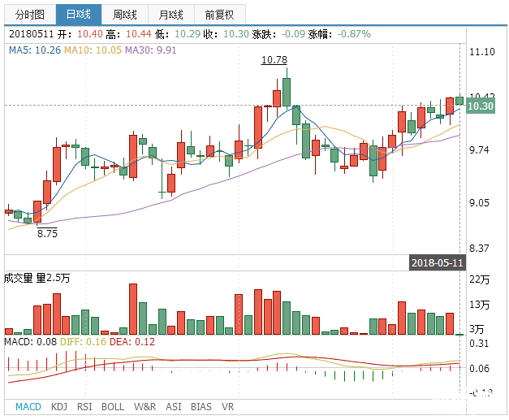
Task: Open the 月K线 tab
Action: point(171,15)
